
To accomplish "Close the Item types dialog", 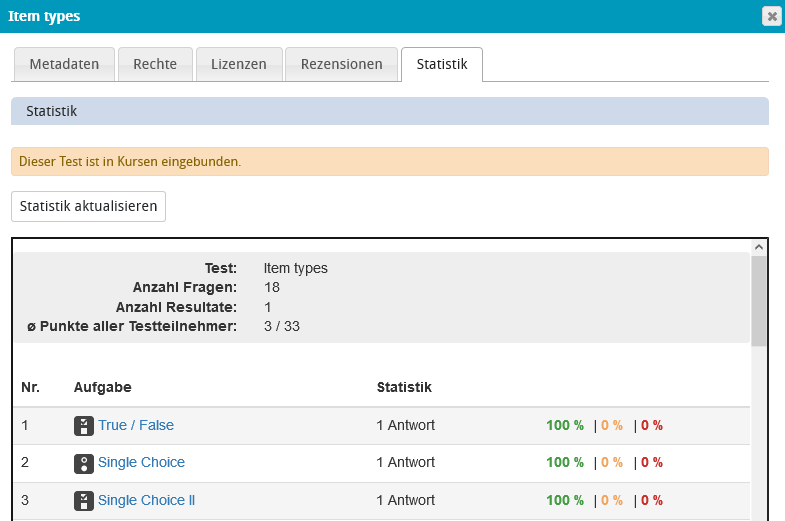I will (x=771, y=16).
